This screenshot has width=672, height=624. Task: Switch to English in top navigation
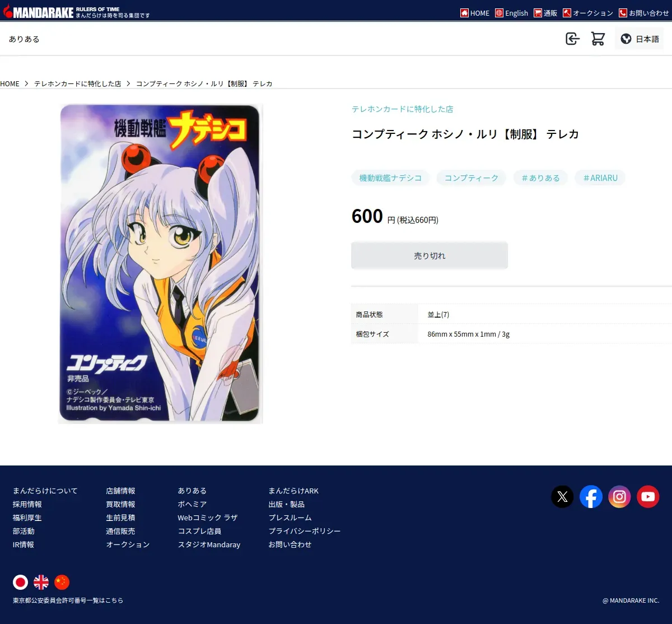click(512, 13)
